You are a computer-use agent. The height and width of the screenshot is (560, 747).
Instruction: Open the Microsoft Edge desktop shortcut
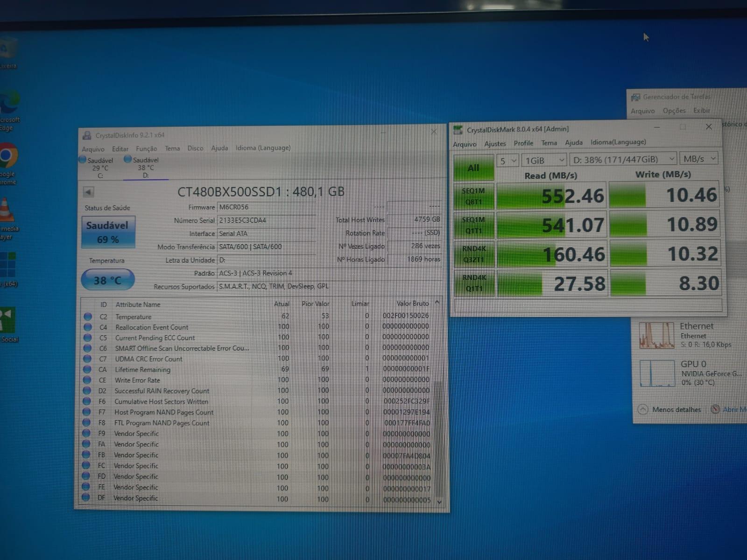(9, 110)
